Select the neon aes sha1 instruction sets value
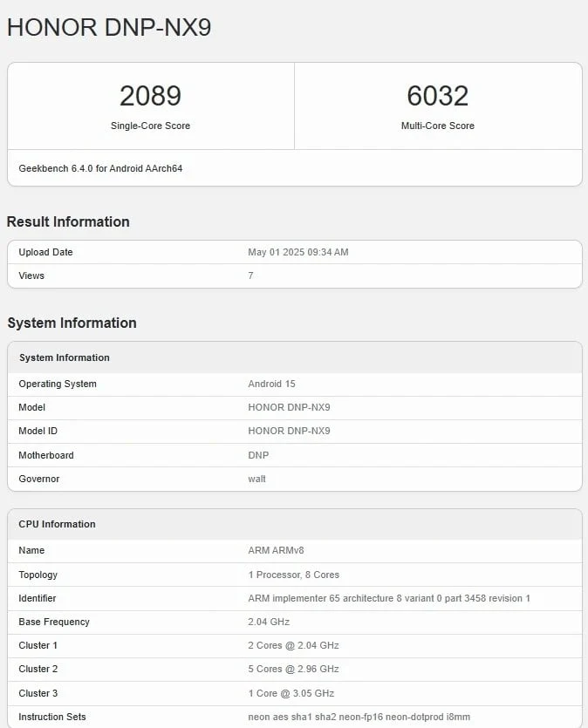Image resolution: width=588 pixels, height=728 pixels. (x=359, y=718)
